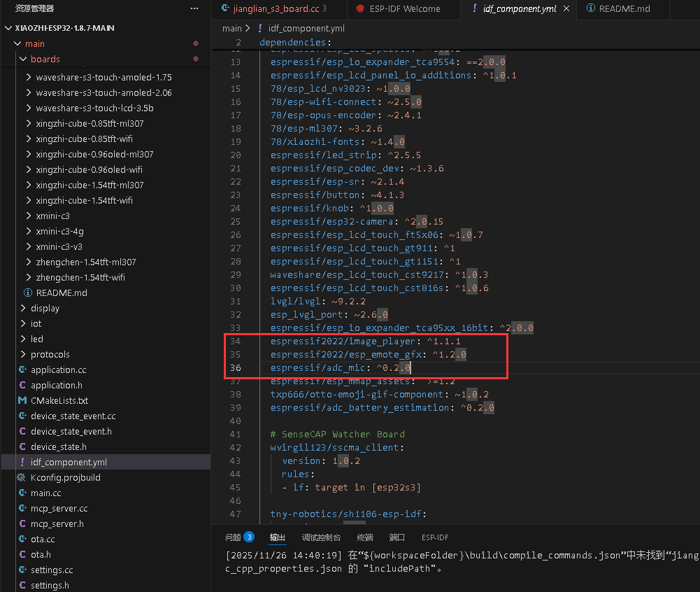The image size is (700, 592).
Task: Select idf_component.yml in the file tree
Action: click(106, 462)
